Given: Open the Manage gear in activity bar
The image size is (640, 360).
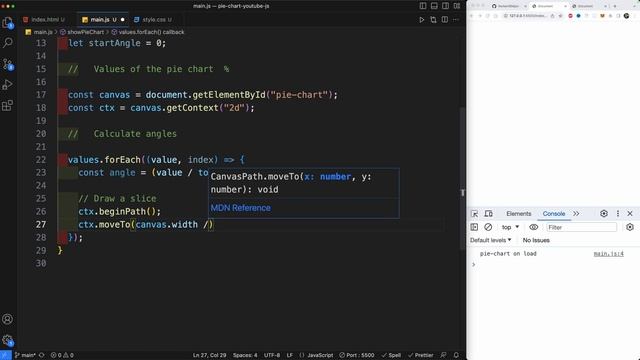Looking at the screenshot, I should (7, 340).
